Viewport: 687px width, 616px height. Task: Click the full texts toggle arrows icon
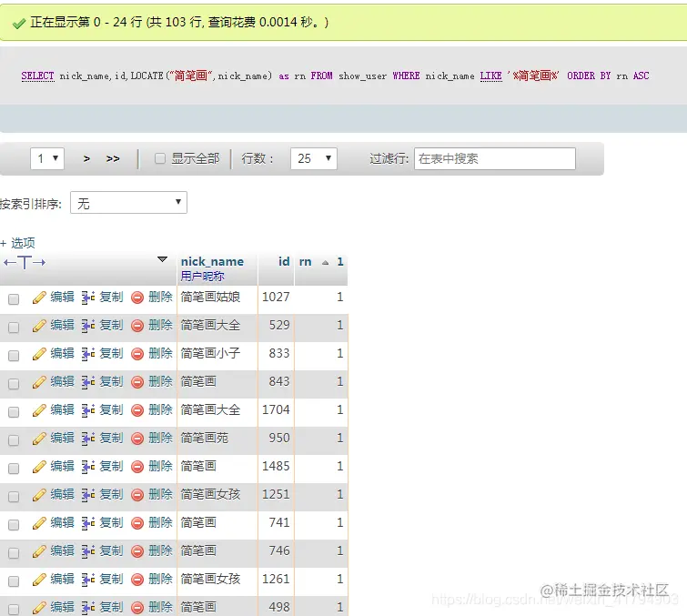coord(25,262)
